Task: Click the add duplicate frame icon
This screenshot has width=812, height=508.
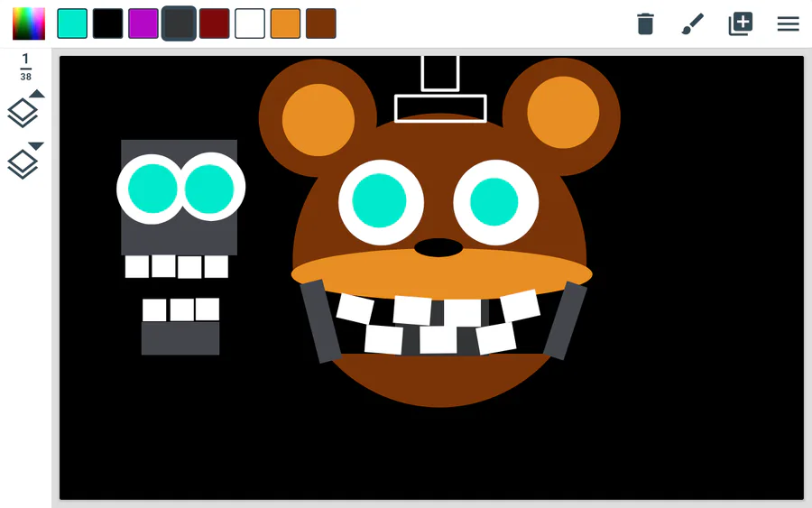Action: pos(741,23)
